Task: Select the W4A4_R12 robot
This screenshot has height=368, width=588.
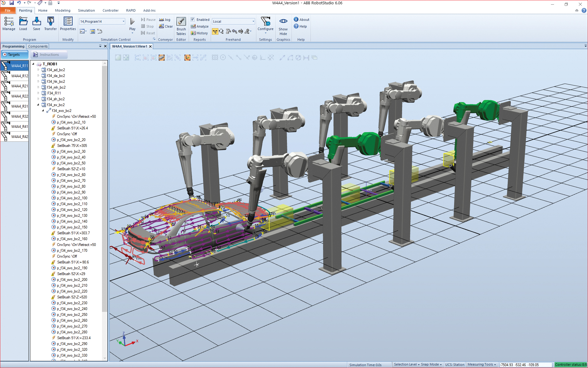Action: click(15, 76)
